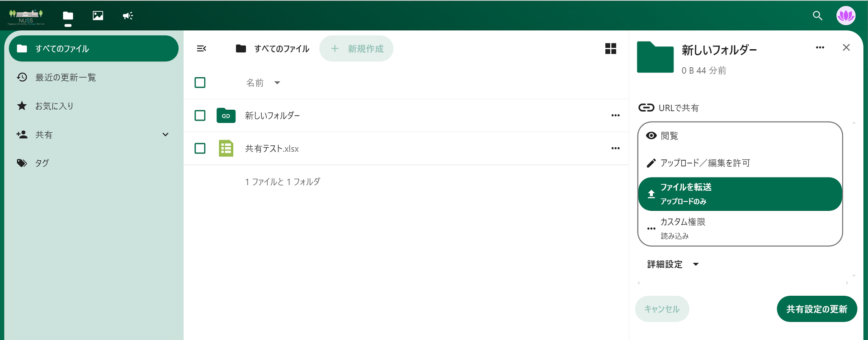Screen dimensions: 868x340
Task: Check the 共有テスト.xlsx row checkbox
Action: pos(200,149)
